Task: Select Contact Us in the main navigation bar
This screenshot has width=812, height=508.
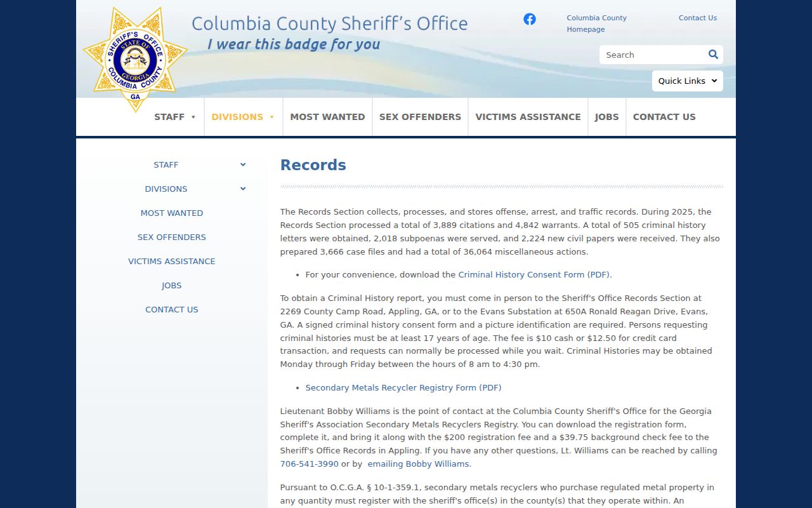Action: (x=664, y=117)
